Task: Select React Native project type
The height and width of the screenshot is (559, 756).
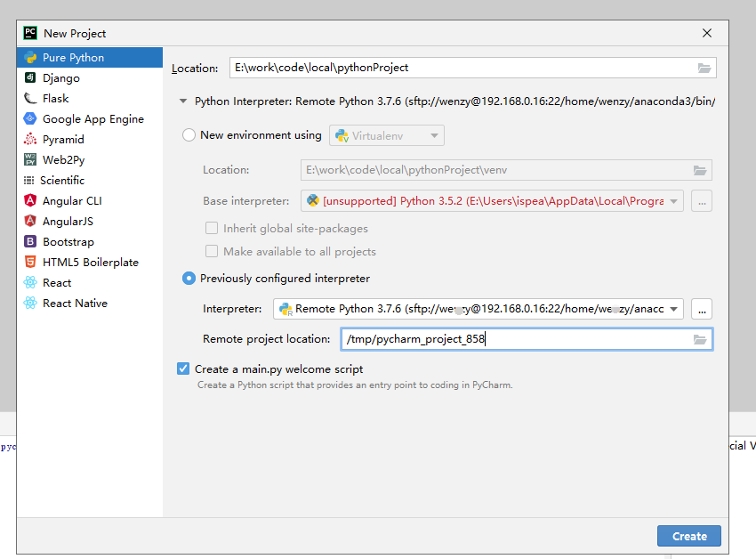Action: click(90, 303)
